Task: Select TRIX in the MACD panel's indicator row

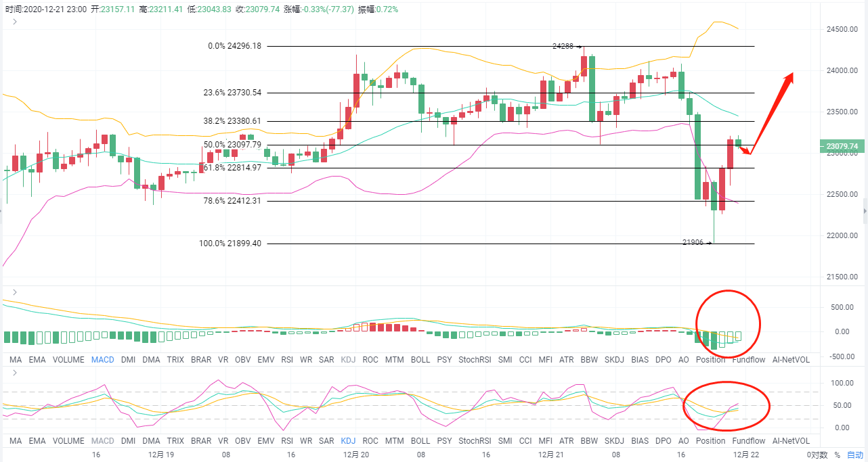Action: click(x=176, y=360)
